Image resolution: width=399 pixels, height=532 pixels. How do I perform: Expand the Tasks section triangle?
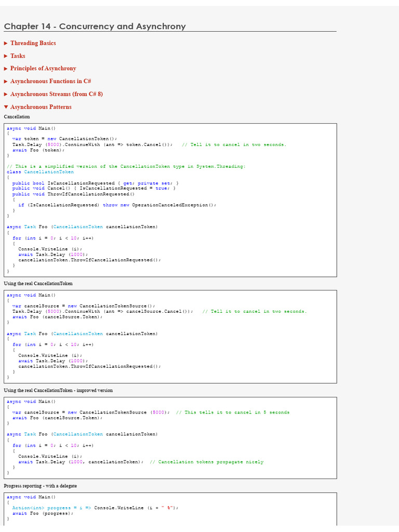point(6,56)
